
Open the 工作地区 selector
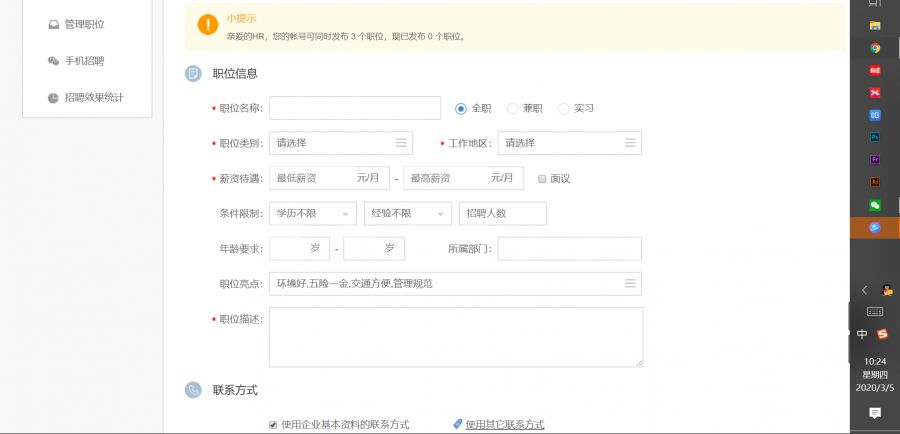tap(569, 143)
